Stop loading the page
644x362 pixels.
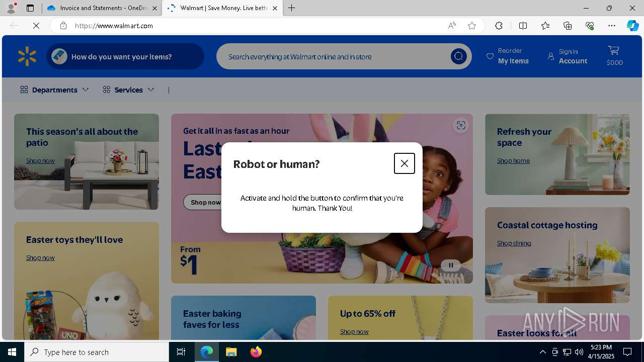pos(36,26)
